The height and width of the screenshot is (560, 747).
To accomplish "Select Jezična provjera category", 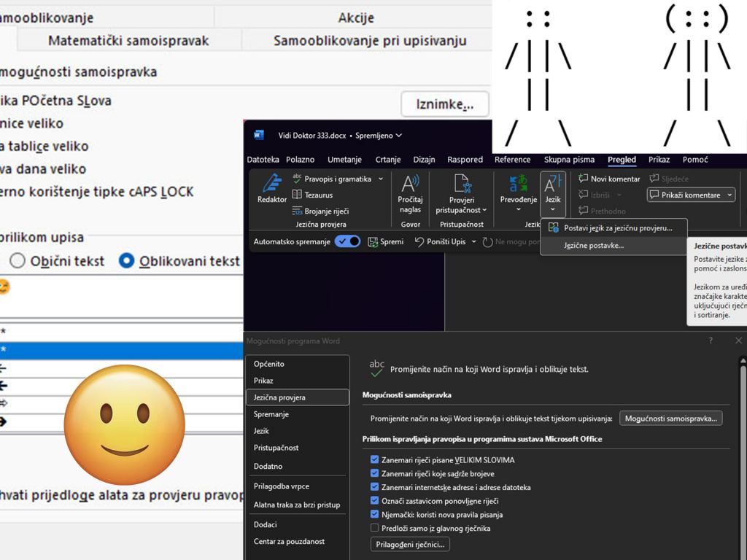I will coord(298,397).
